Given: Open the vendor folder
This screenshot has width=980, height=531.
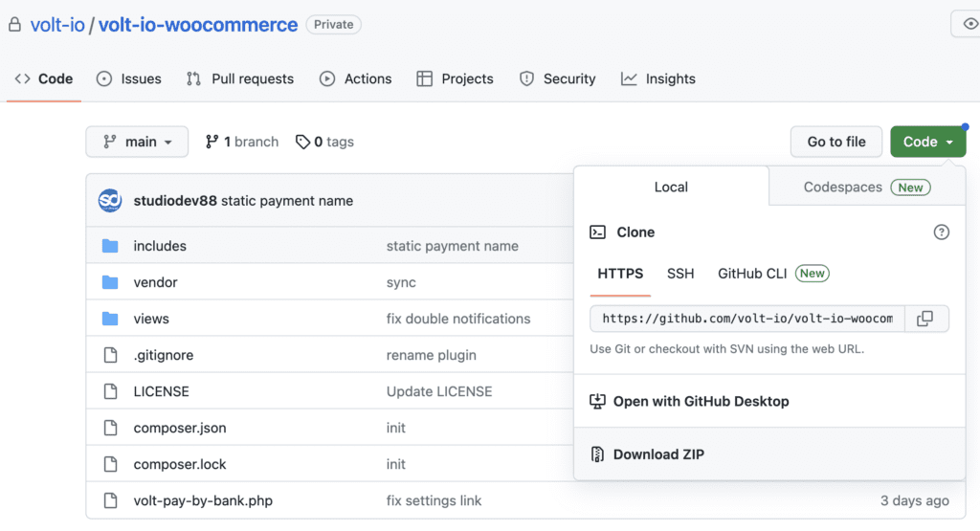Looking at the screenshot, I should click(x=156, y=282).
